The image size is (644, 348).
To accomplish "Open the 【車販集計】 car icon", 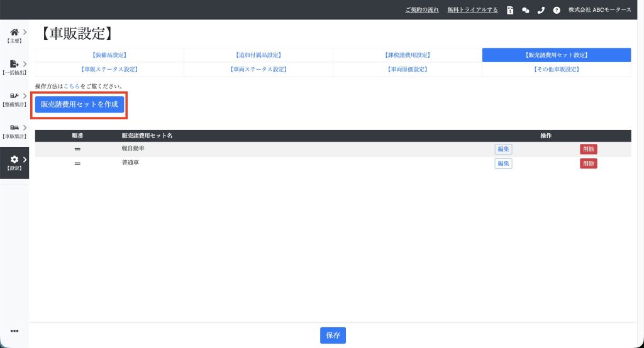I will [x=14, y=129].
